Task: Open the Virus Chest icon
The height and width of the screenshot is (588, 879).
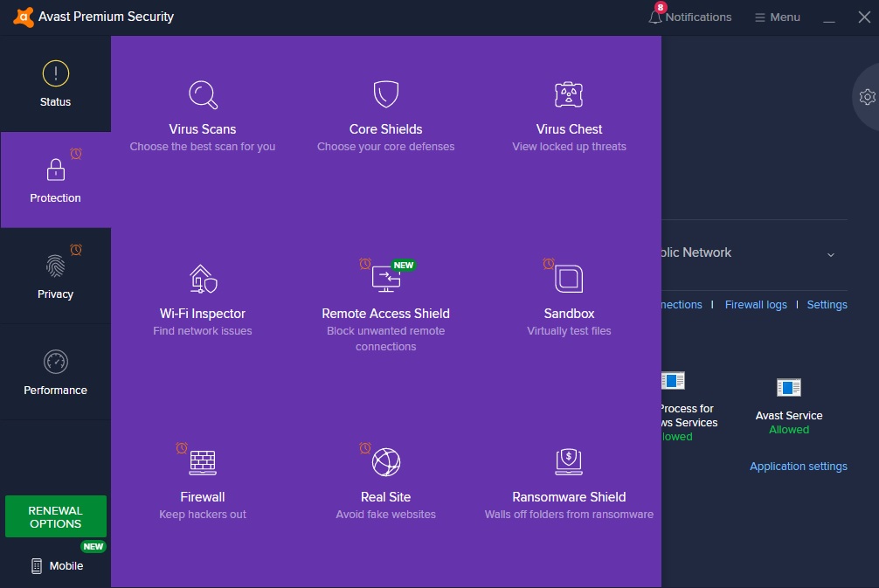Action: 569,94
